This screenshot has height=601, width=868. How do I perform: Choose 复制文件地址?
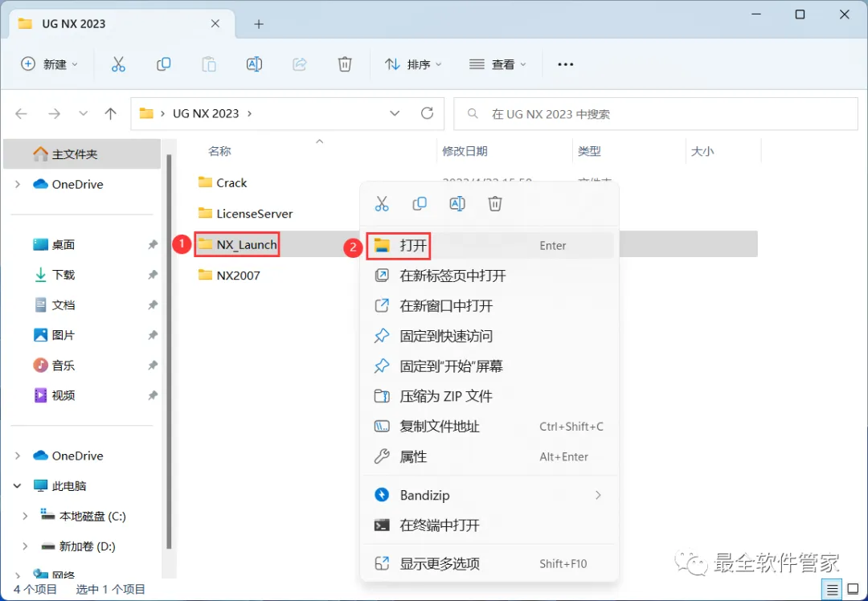tap(489, 426)
